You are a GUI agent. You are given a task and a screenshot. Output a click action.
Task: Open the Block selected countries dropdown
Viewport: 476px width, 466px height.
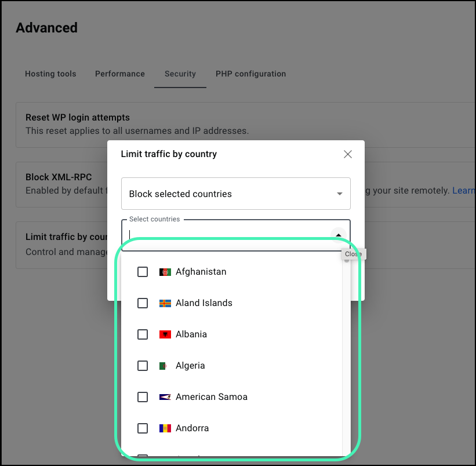click(x=236, y=194)
